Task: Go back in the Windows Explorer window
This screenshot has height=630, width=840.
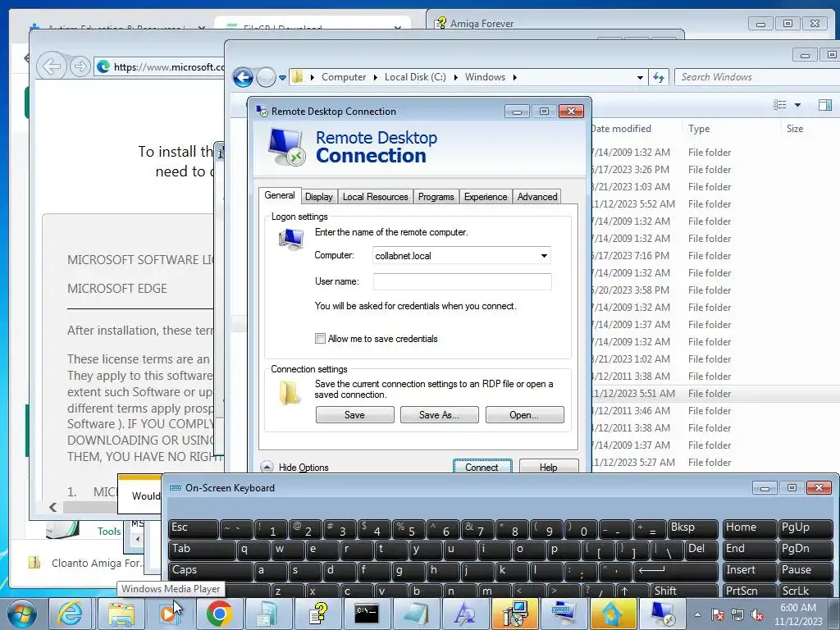Action: tap(243, 78)
